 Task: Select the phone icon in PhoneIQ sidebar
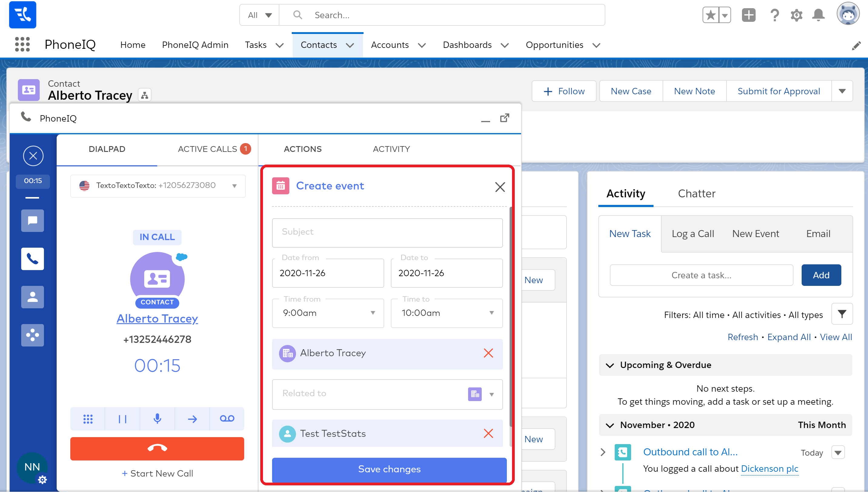(x=32, y=259)
